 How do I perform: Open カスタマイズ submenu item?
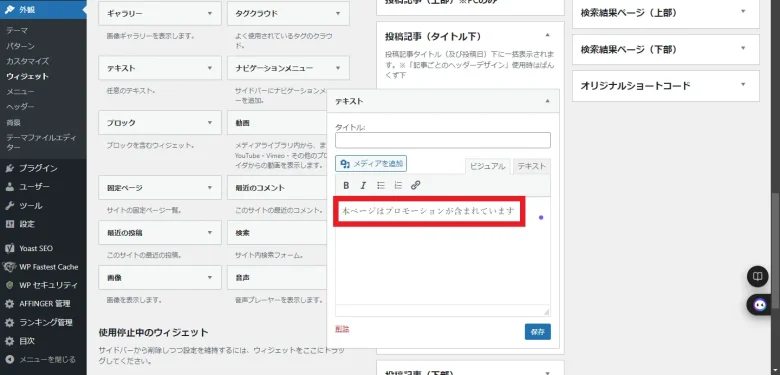[x=28, y=61]
